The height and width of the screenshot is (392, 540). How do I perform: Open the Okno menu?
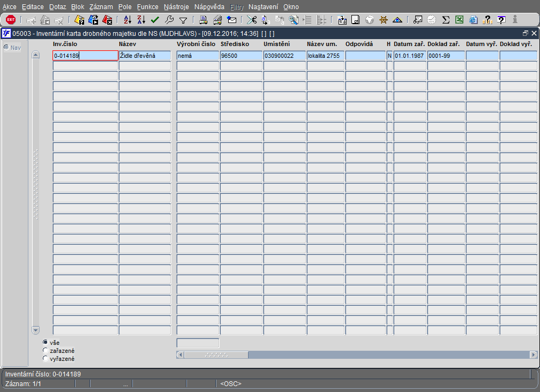tap(291, 7)
